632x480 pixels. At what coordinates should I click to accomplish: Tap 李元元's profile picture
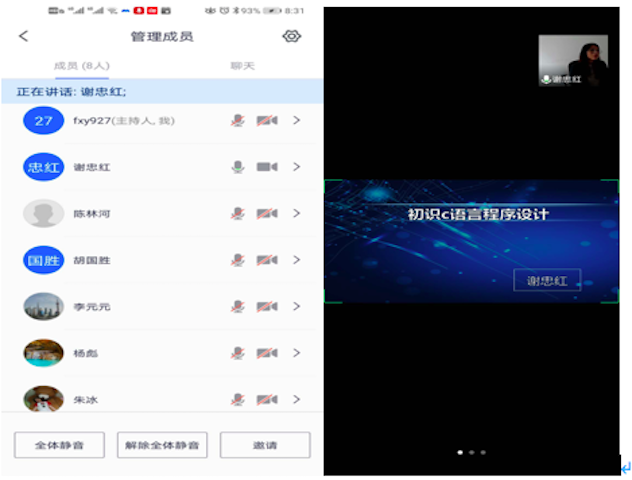click(x=43, y=306)
